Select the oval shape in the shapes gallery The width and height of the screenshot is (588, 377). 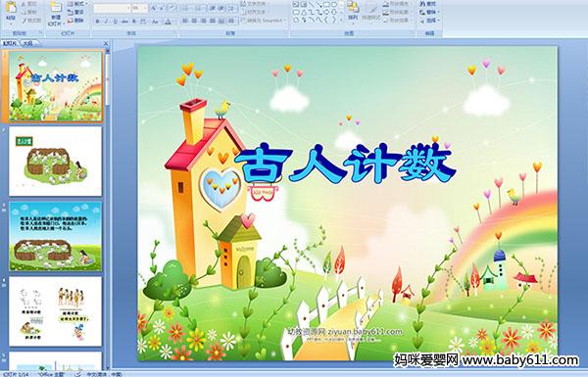pyautogui.click(x=334, y=4)
